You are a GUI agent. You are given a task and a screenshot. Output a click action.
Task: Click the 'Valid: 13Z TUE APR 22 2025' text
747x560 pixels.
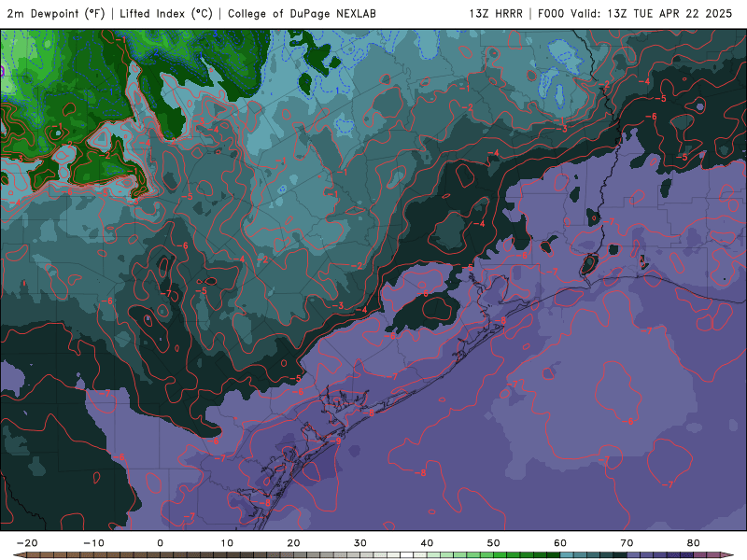651,13
